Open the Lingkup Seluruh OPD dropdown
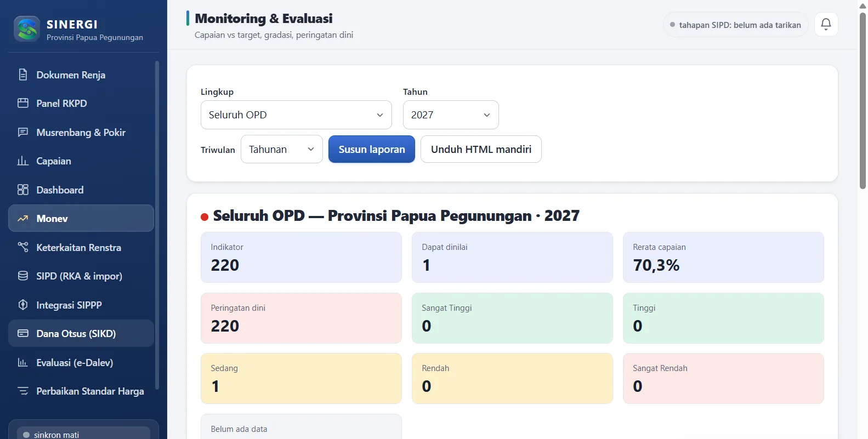This screenshot has height=439, width=868. (x=296, y=115)
